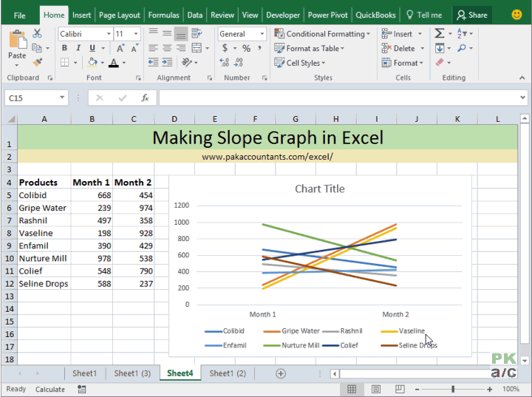Open the General number format dropdown
The height and width of the screenshot is (397, 532).
coord(262,34)
